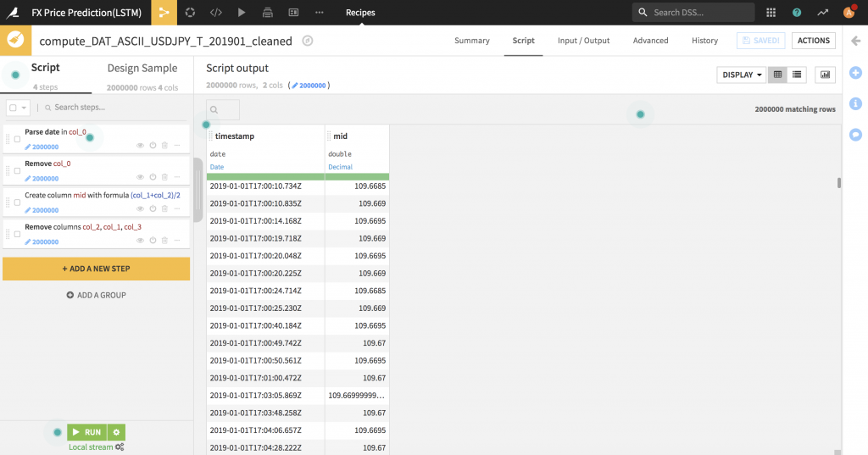Viewport: 868px width, 455px height.
Task: Open the Date meaning selector for timestamp
Action: [217, 167]
